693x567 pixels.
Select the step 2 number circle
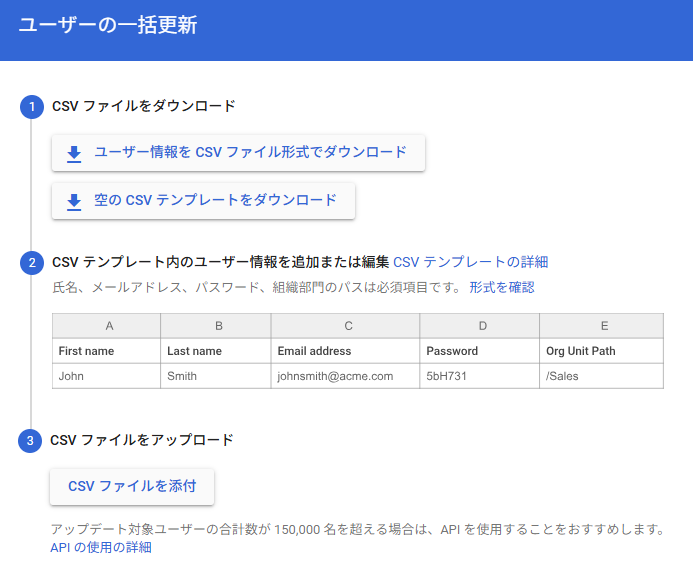coord(31,263)
